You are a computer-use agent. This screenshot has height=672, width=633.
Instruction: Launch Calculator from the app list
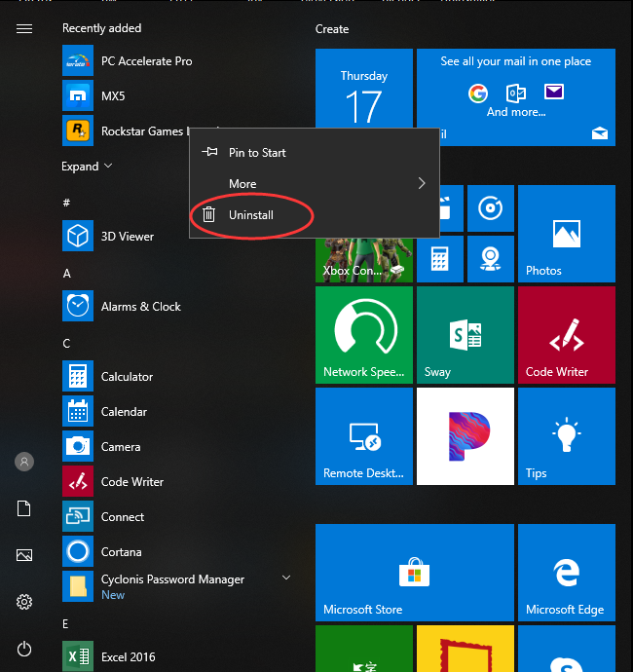[x=78, y=376]
